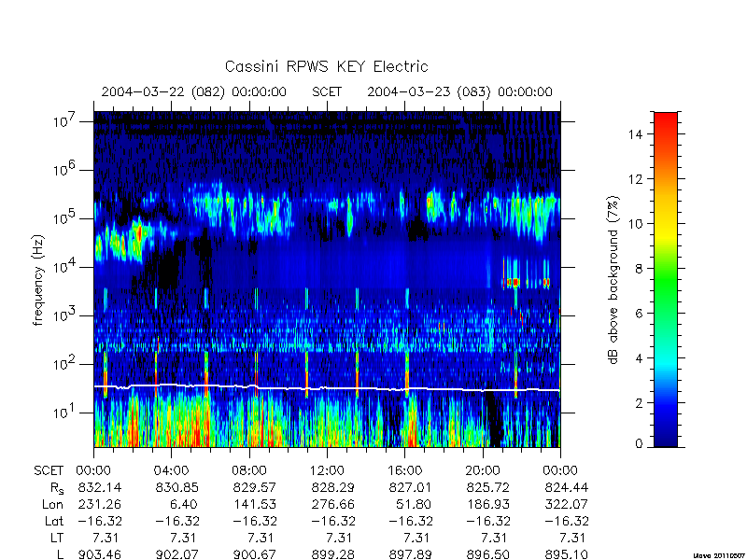The height and width of the screenshot is (560, 747).
Task: Click Lon value 186.93
Action: 488,504
